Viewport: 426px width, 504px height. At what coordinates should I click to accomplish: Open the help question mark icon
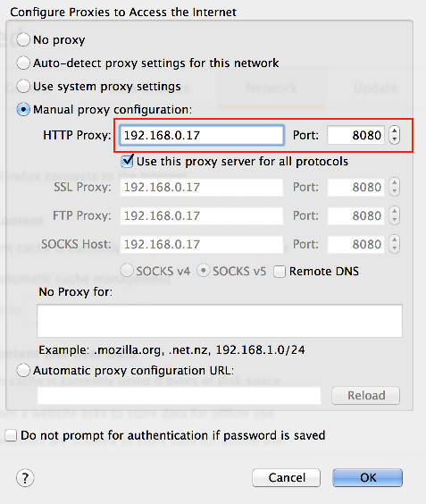[25, 478]
